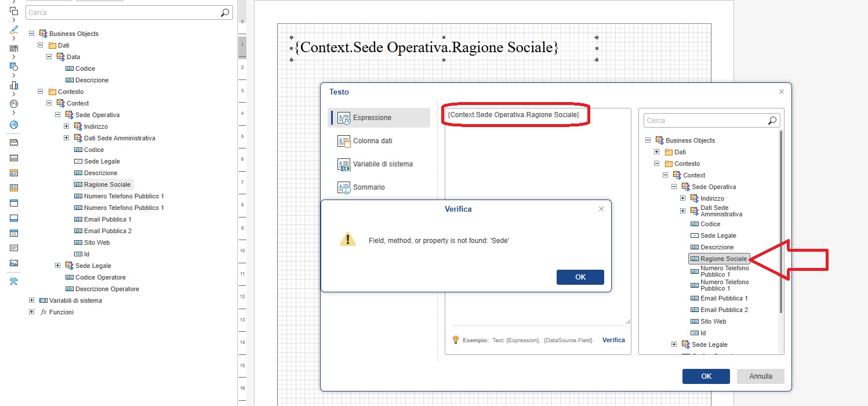868x406 pixels.
Task: Select the signature pen icon in left toolbar
Action: [14, 30]
